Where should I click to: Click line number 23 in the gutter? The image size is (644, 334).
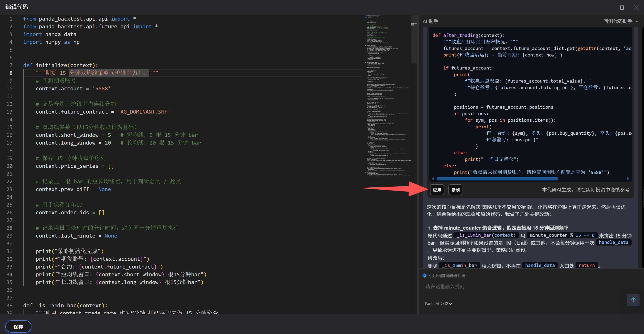coord(10,189)
